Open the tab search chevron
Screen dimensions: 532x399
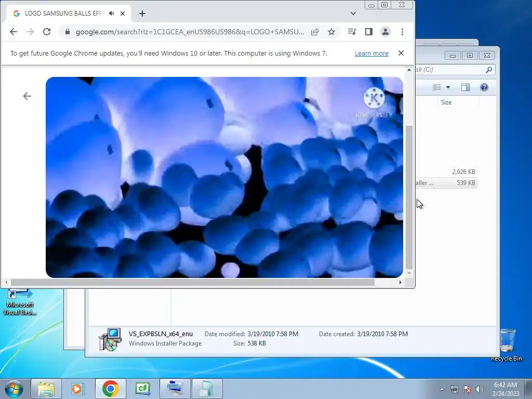pos(353,14)
